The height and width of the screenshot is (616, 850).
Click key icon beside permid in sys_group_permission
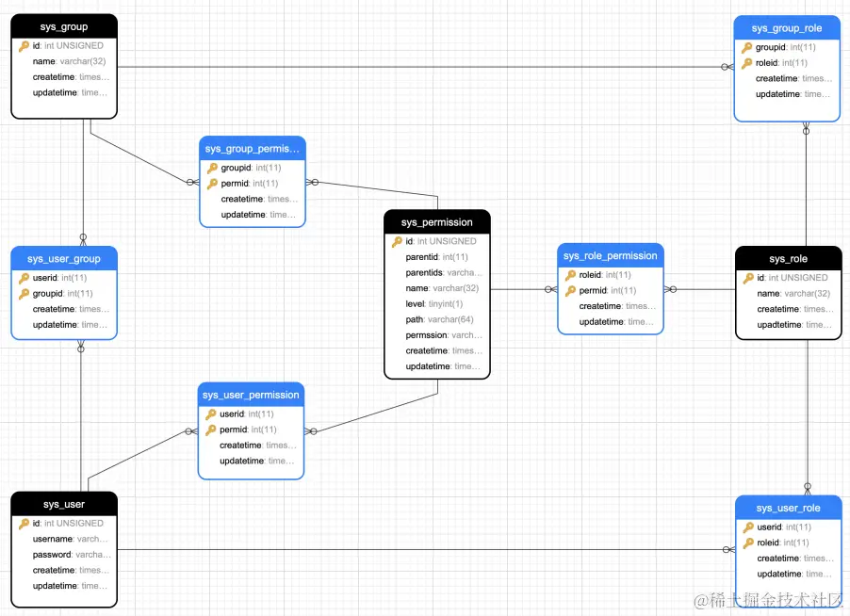pos(213,184)
